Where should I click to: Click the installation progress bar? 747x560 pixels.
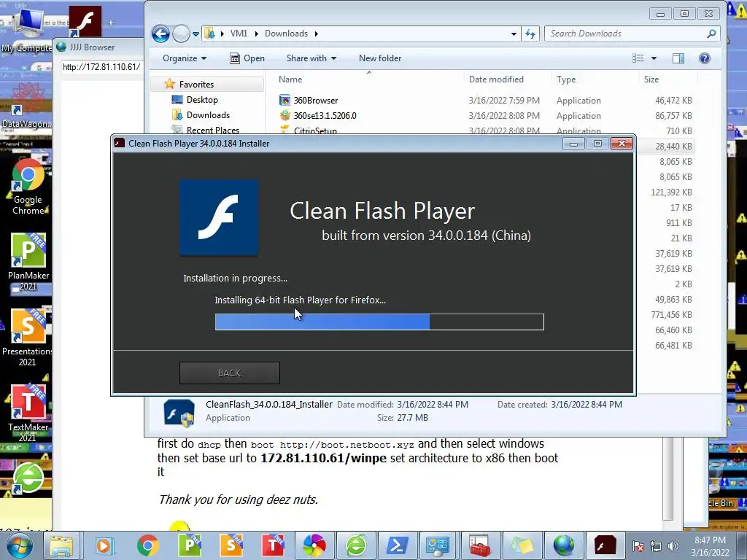(x=379, y=322)
